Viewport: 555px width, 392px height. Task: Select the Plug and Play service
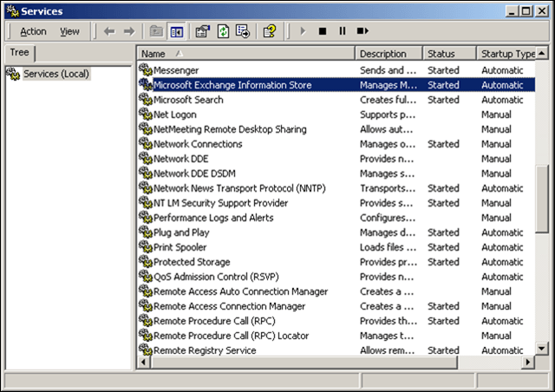(336, 232)
